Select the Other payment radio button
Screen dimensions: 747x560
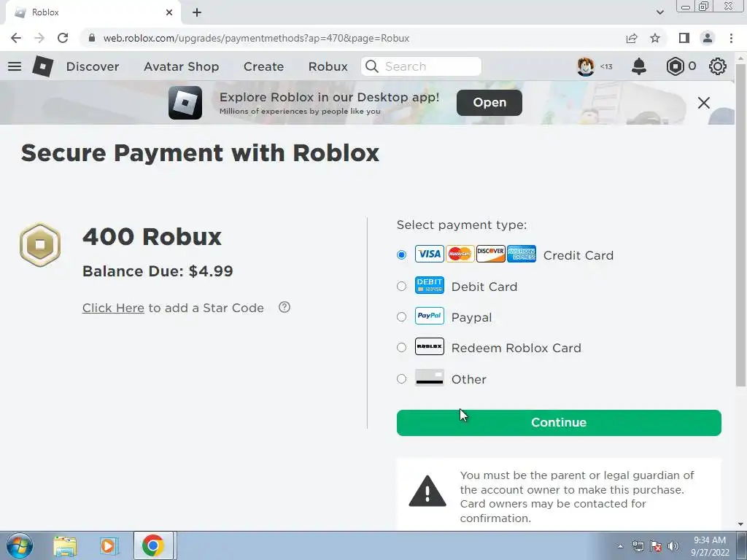point(402,378)
